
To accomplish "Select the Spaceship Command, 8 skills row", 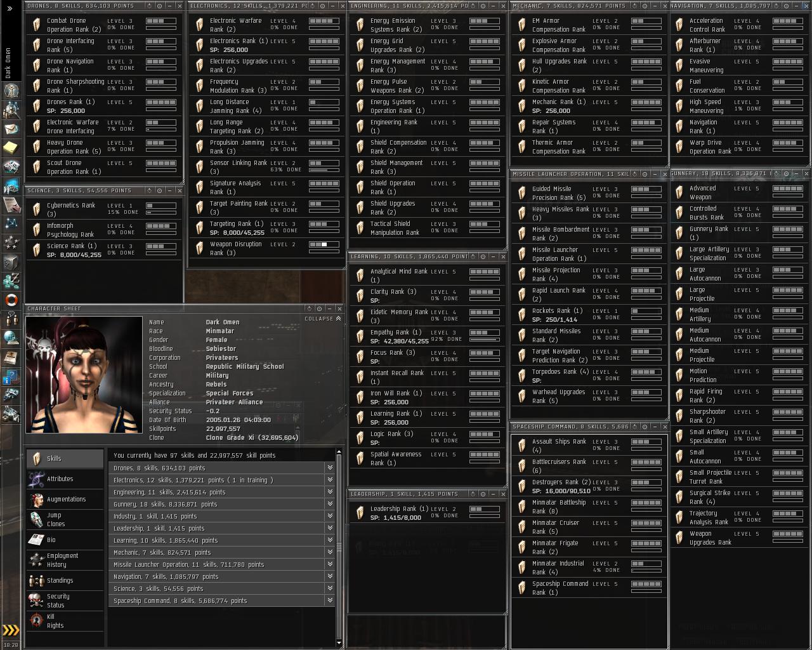I will point(221,600).
